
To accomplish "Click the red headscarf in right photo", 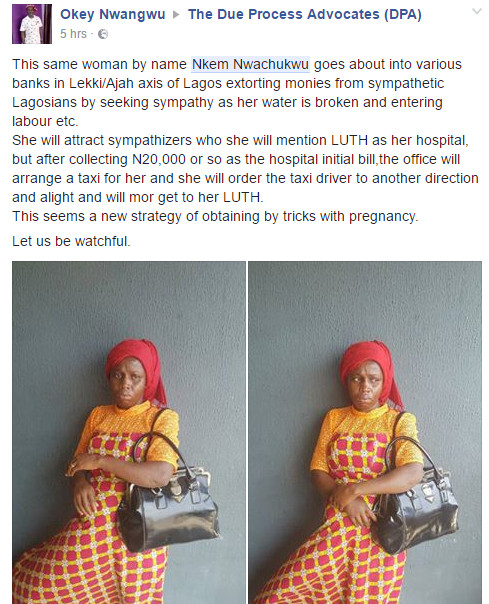I will pos(371,370).
